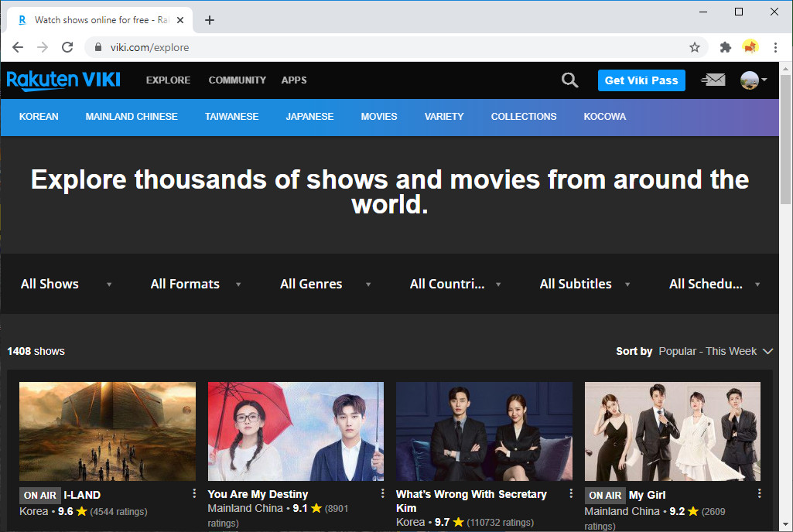Click the 9.2 rating for My Girl
This screenshot has height=532, width=793.
tap(677, 511)
